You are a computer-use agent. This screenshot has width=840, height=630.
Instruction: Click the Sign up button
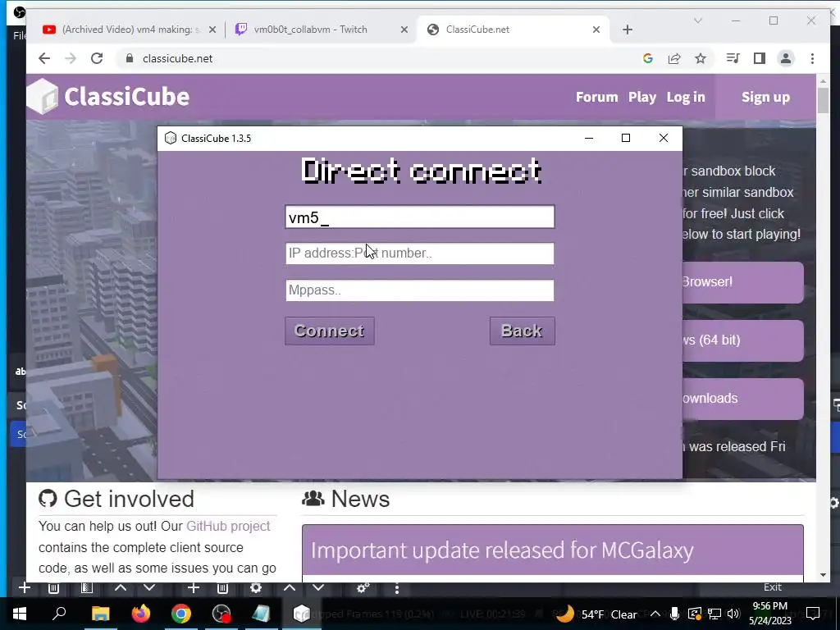(765, 97)
